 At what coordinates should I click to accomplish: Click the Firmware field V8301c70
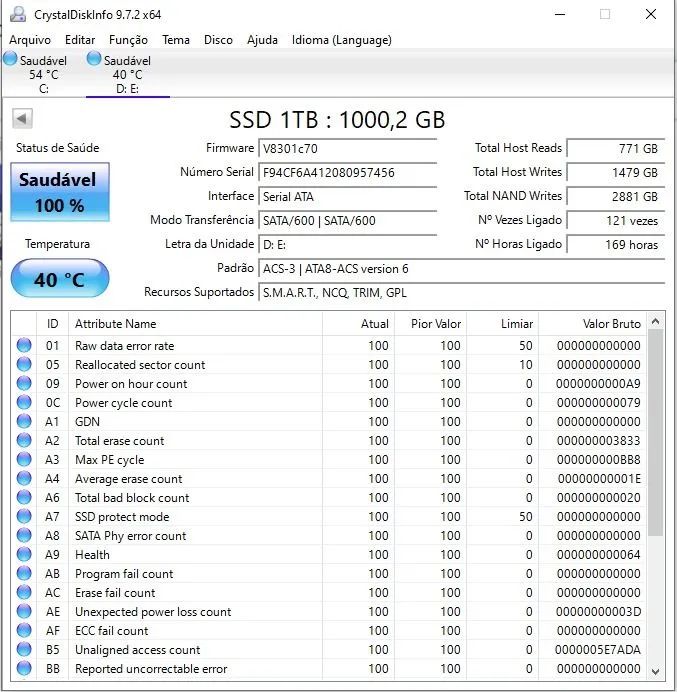pyautogui.click(x=347, y=149)
